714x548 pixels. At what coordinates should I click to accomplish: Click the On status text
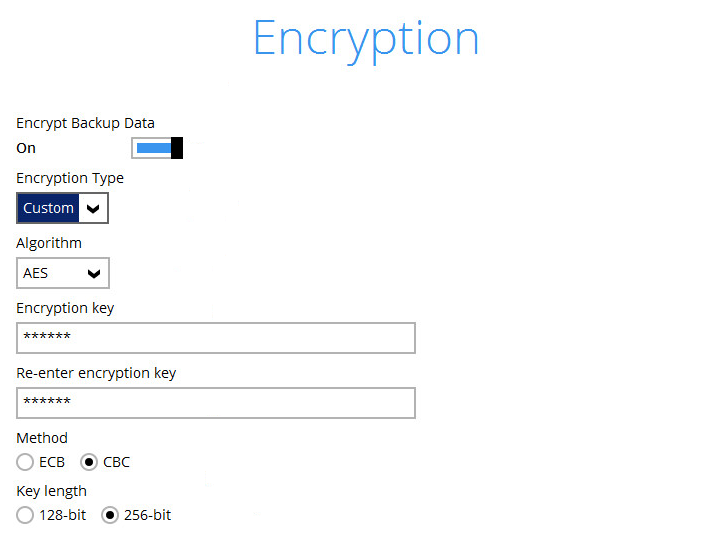[x=26, y=148]
